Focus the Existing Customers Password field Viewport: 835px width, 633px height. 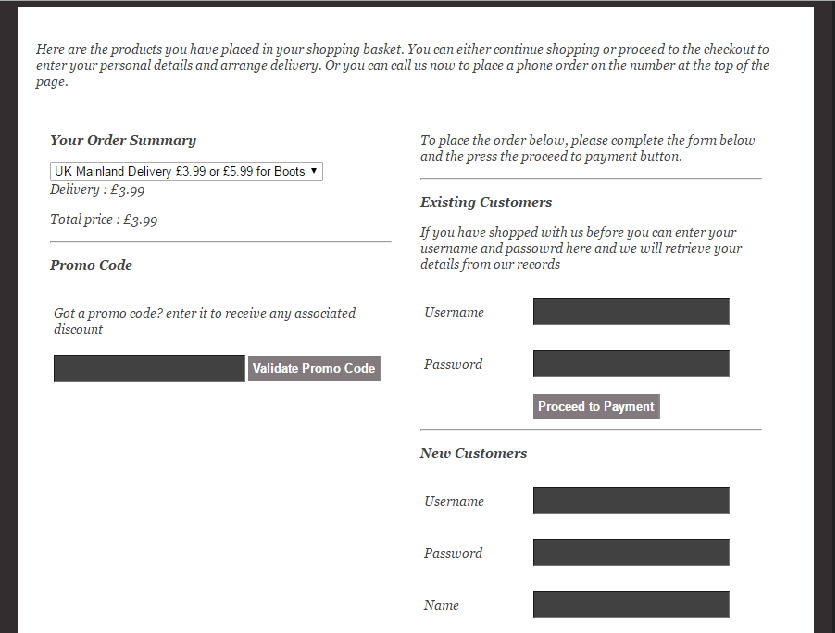pyautogui.click(x=631, y=364)
